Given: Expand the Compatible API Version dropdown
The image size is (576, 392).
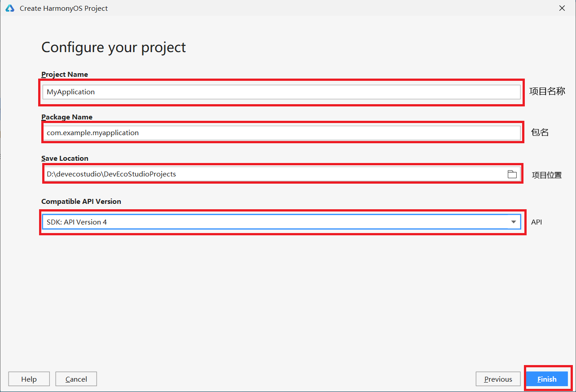Looking at the screenshot, I should pos(513,222).
